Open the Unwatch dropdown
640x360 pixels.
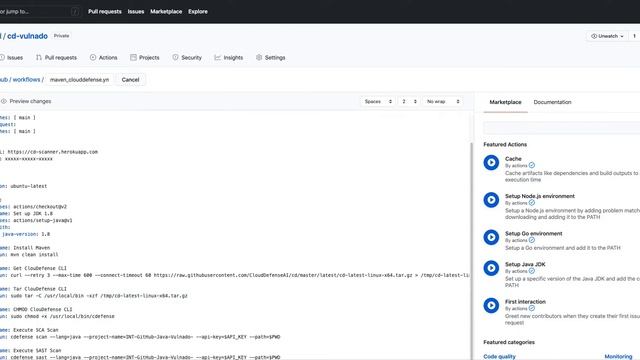(607, 36)
